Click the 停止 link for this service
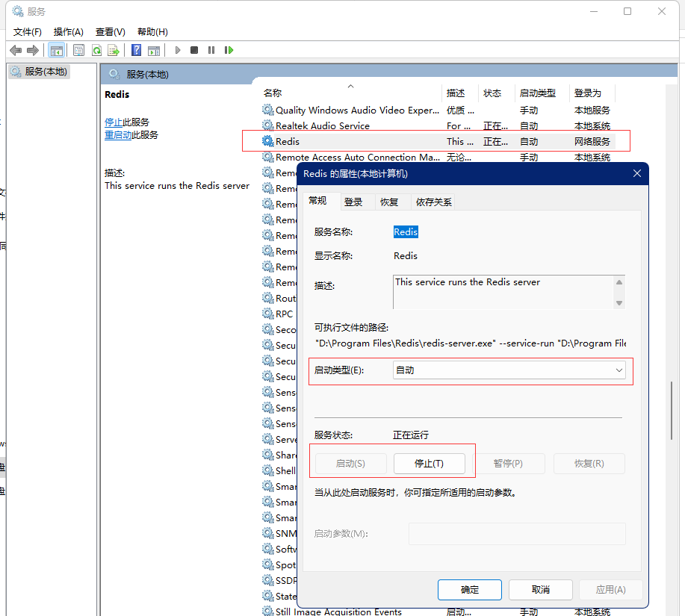The image size is (685, 616). (114, 122)
